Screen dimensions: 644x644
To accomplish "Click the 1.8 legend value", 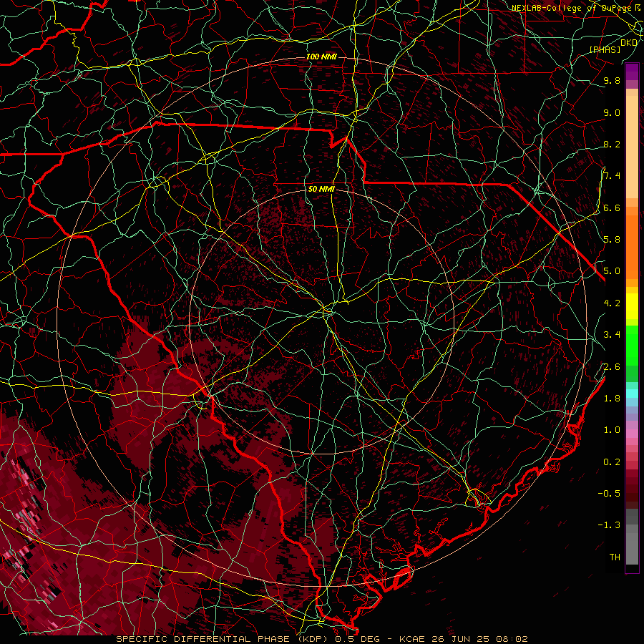I will tap(612, 398).
